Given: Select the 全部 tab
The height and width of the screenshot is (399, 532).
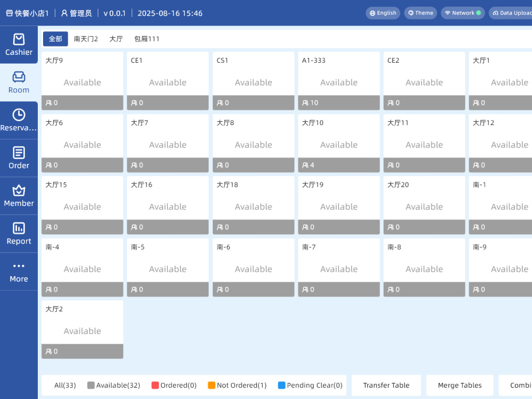Looking at the screenshot, I should pyautogui.click(x=55, y=39).
